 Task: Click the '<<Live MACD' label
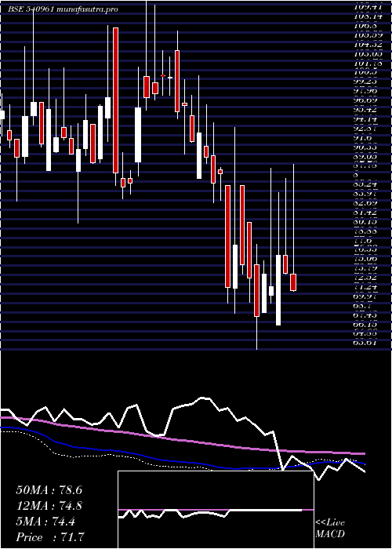[330, 529]
